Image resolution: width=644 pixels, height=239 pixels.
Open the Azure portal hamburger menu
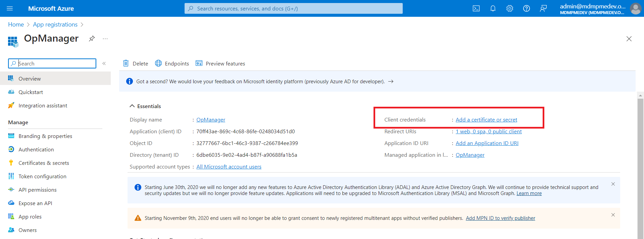click(x=10, y=8)
